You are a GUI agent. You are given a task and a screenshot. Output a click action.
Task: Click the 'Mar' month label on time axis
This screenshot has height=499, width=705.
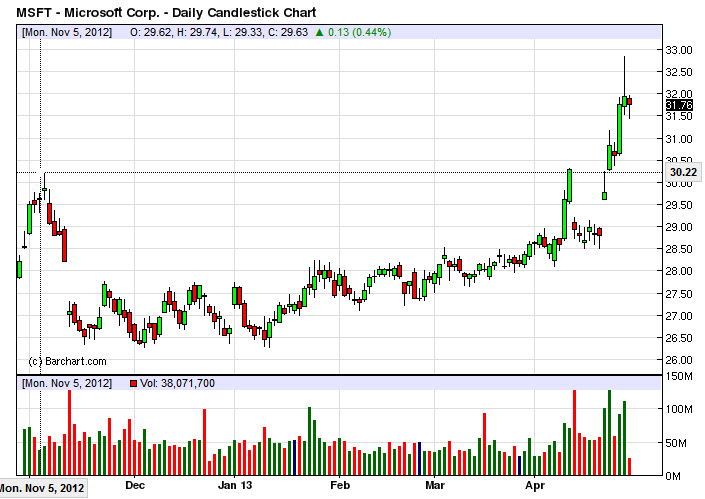coord(435,486)
